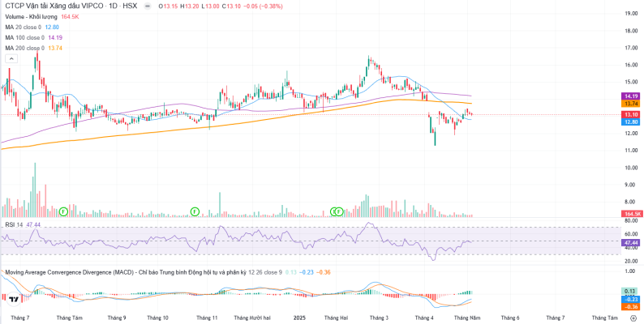Image resolution: width=644 pixels, height=324 pixels.
Task: Click the 80.00 level on RSI scale
Action: point(630,220)
